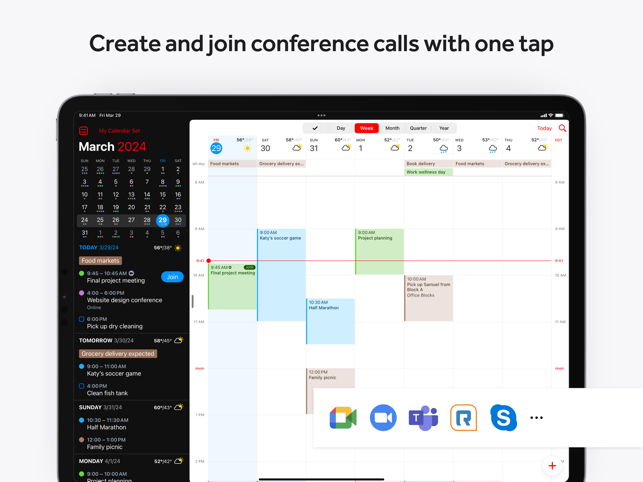Click the three-dot multitasking indicator atop screen
643x482 pixels.
(x=322, y=115)
